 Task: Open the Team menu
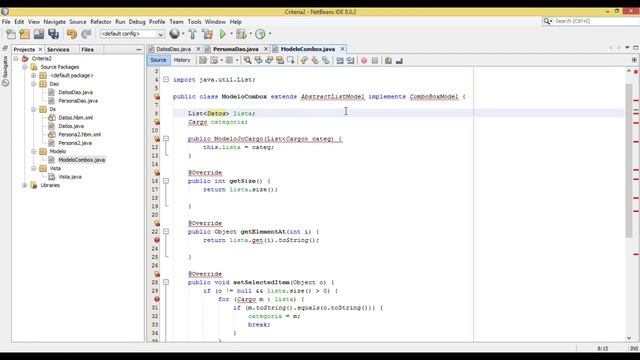coord(176,22)
